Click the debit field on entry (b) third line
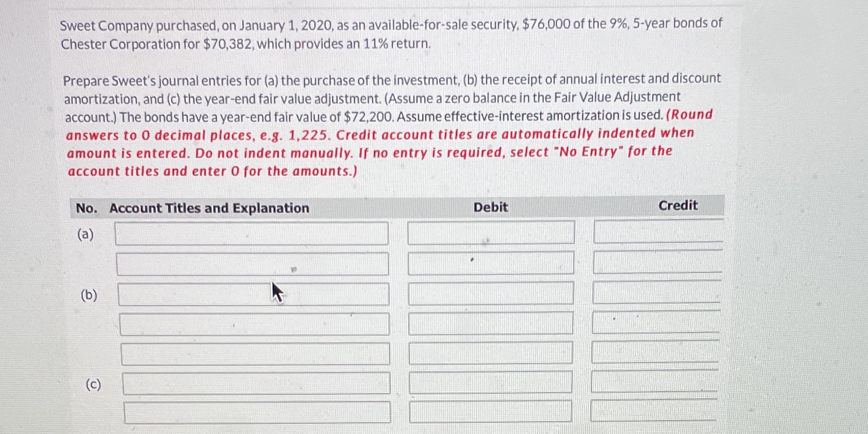This screenshot has width=868, height=434. coord(490,354)
